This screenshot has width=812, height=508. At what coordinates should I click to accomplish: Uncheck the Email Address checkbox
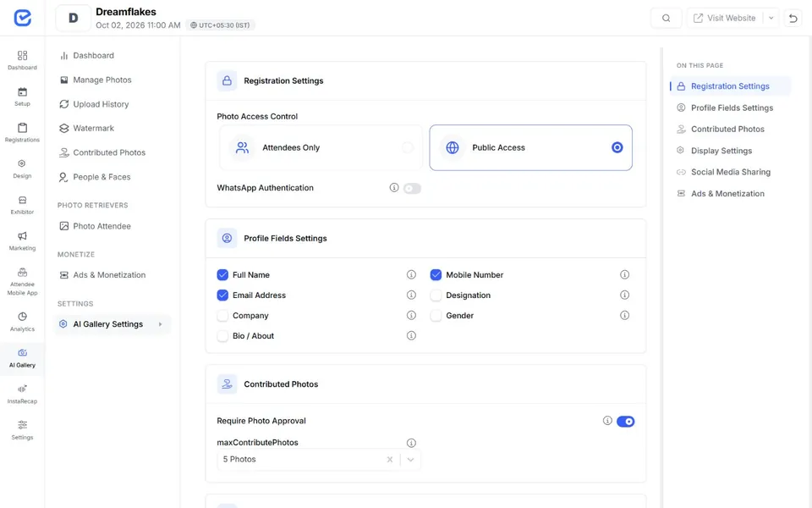222,295
